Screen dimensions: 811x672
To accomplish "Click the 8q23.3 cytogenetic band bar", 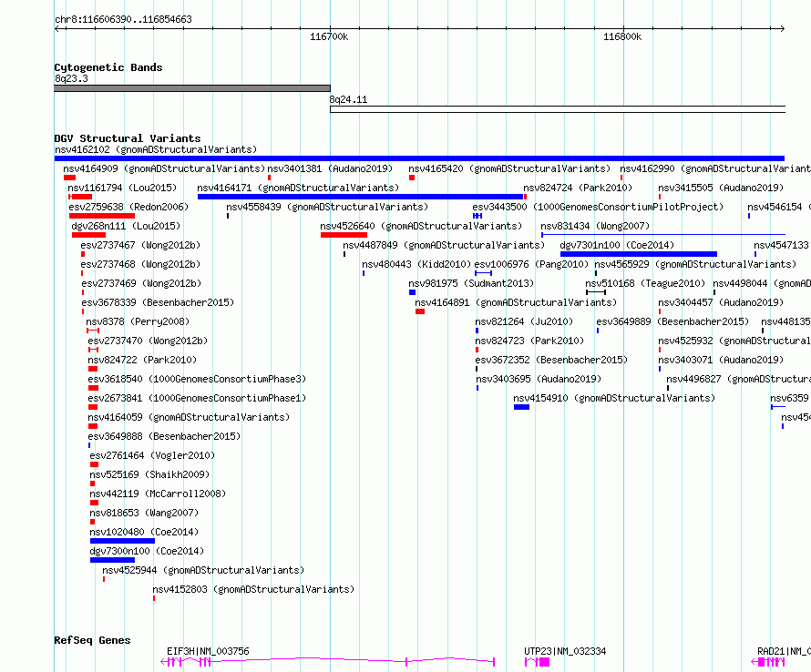I will point(192,88).
